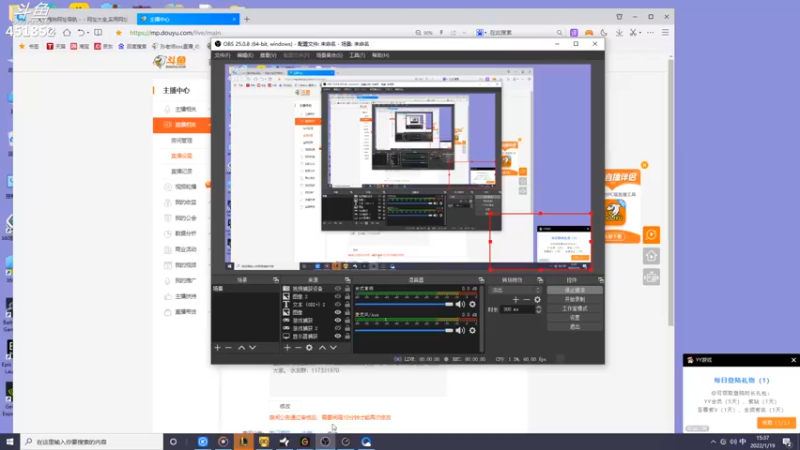Click the home icon in browser toolbar

click(67, 32)
